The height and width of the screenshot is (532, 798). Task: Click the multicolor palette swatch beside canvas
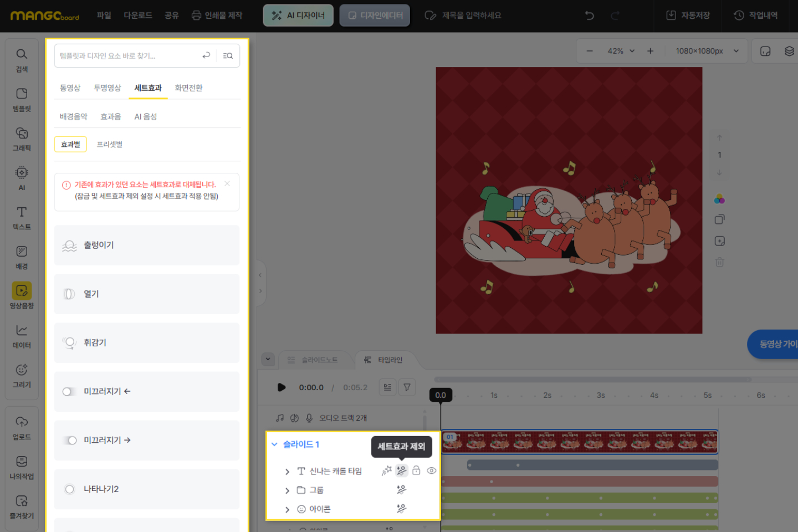coord(719,199)
